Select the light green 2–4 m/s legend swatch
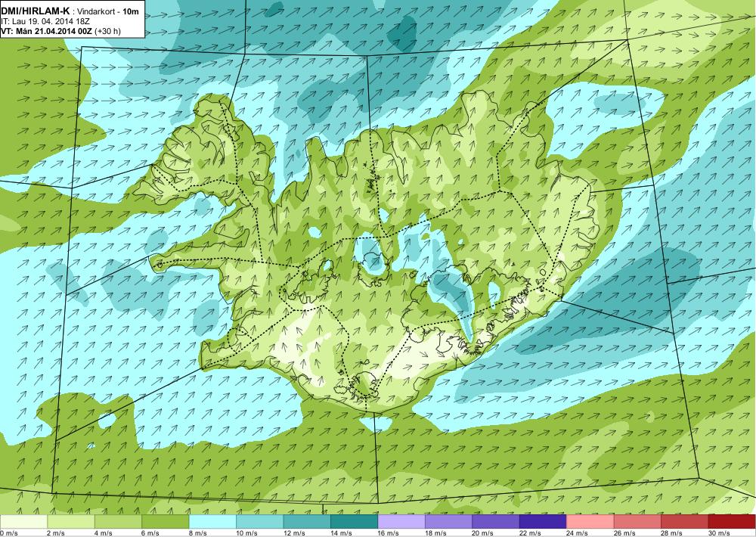The image size is (756, 537). (x=71, y=522)
